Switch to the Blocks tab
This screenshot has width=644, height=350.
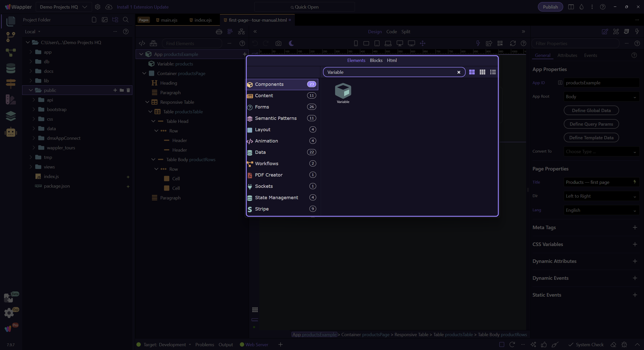tap(376, 60)
